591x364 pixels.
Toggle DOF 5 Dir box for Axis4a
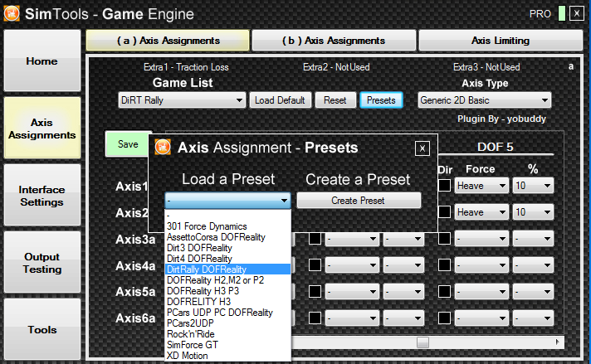[444, 265]
